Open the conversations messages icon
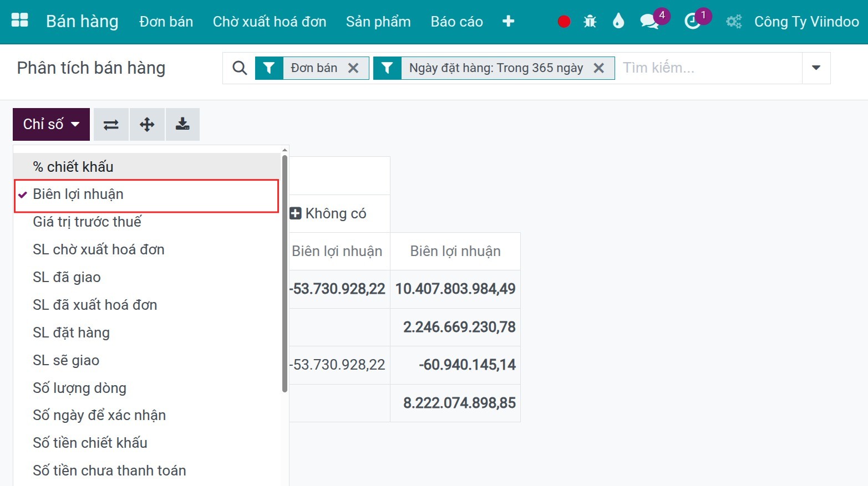 pyautogui.click(x=648, y=22)
